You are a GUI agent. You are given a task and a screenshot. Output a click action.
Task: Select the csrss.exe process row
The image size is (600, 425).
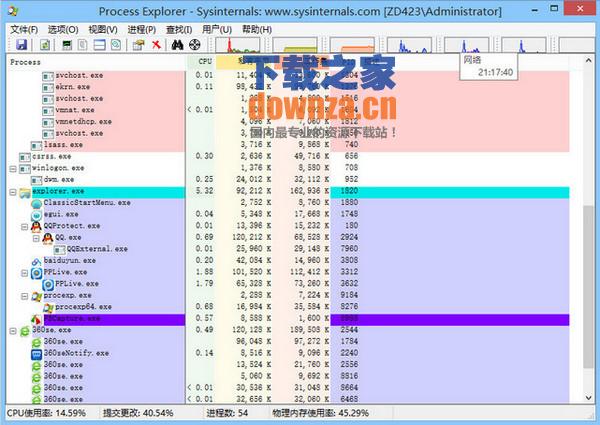pyautogui.click(x=289, y=156)
